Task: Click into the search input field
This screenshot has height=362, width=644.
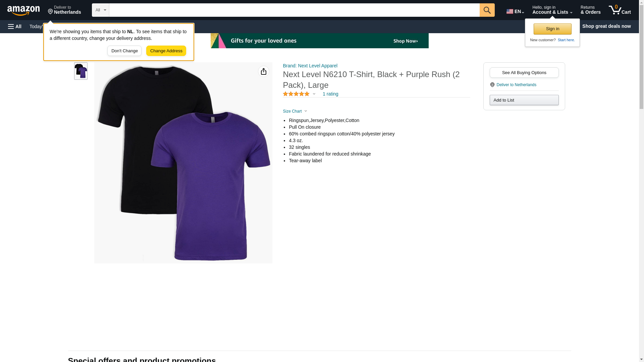Action: point(294,10)
